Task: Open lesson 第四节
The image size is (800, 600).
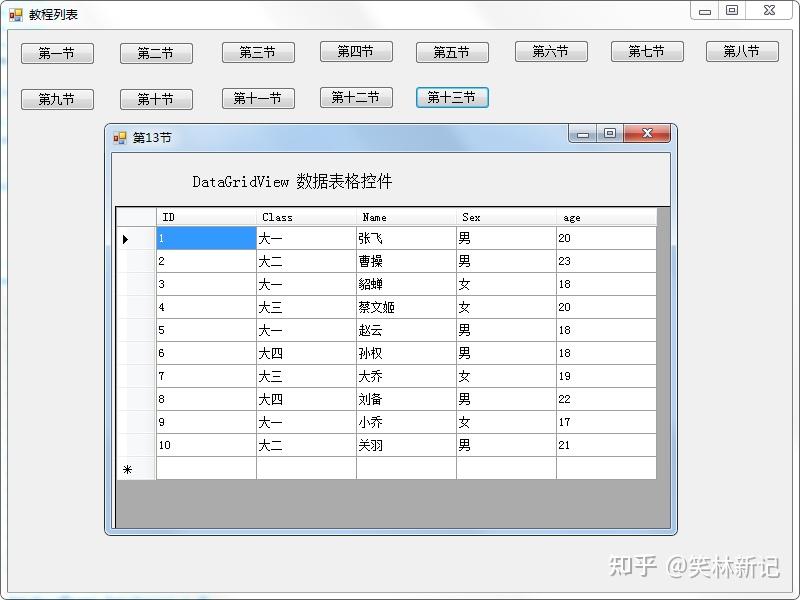Action: click(x=355, y=52)
